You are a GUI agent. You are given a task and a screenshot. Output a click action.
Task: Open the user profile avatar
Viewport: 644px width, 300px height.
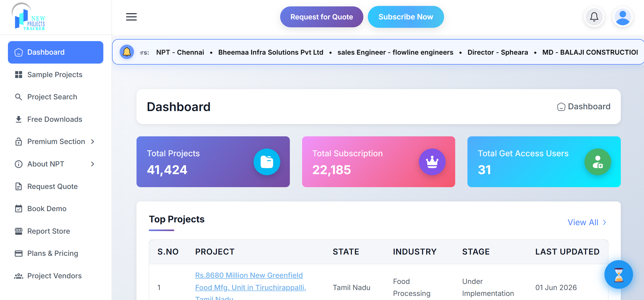(623, 17)
